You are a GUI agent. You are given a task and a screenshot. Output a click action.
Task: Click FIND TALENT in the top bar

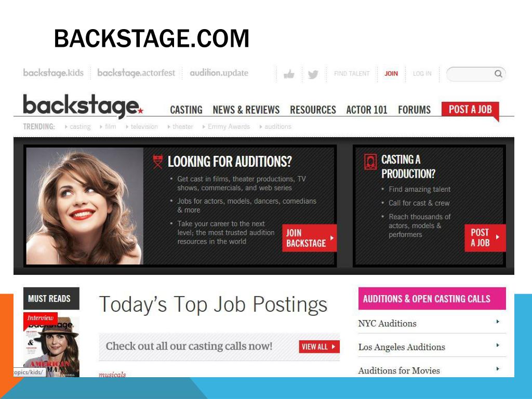(352, 73)
